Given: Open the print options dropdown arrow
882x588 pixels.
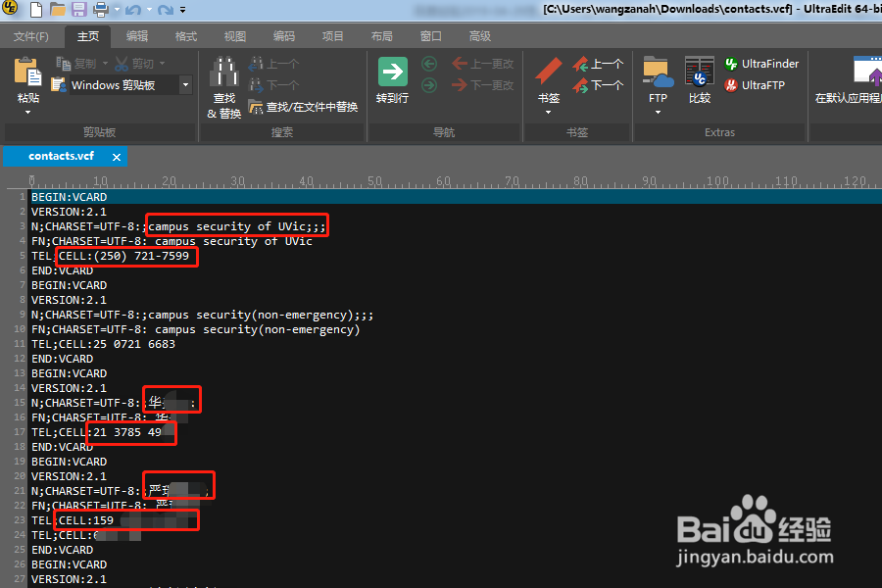Looking at the screenshot, I should click(x=117, y=10).
